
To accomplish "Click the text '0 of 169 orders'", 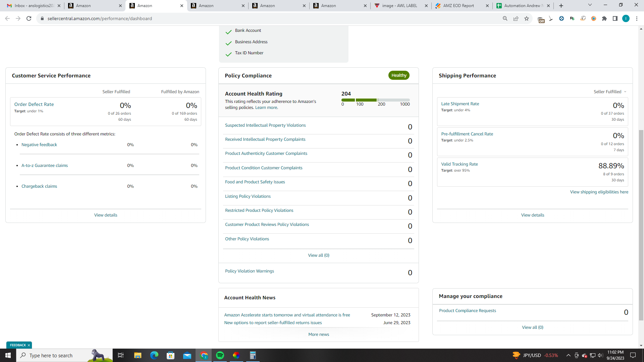I will (184, 113).
